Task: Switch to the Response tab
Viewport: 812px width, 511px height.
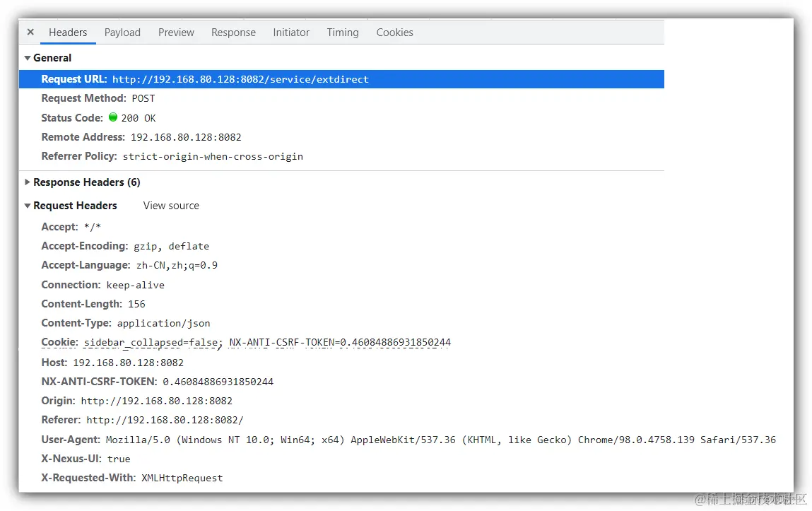Action: (233, 32)
